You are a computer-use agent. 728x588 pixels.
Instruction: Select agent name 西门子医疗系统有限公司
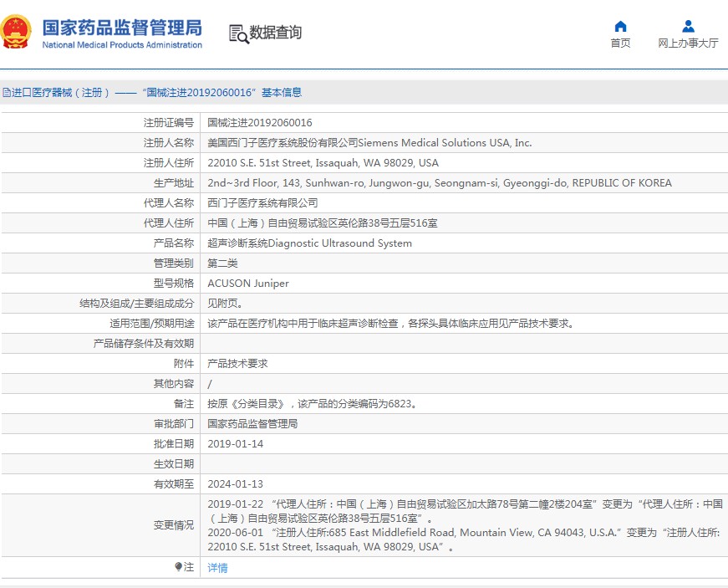262,203
